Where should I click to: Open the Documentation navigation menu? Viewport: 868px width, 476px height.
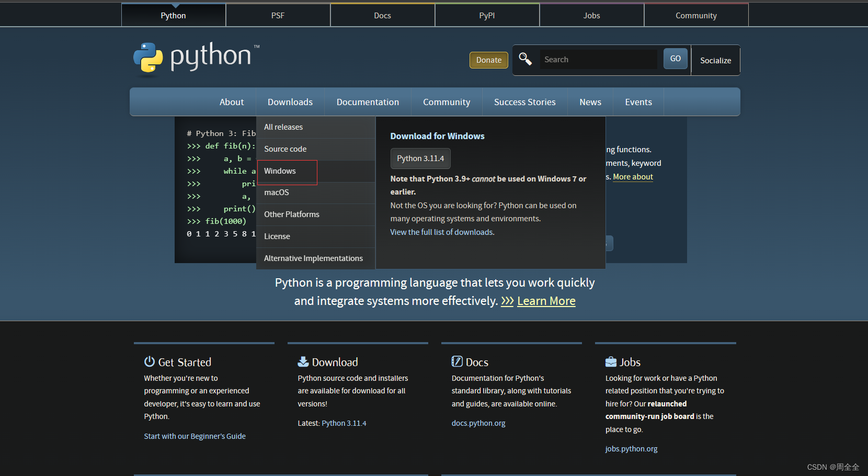pyautogui.click(x=368, y=102)
